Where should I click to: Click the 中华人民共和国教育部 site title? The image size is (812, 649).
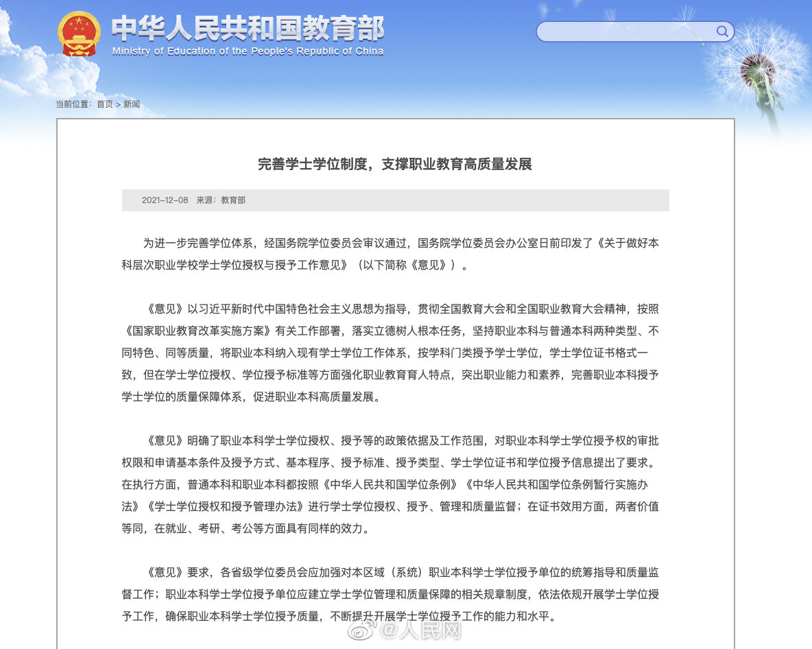(248, 28)
